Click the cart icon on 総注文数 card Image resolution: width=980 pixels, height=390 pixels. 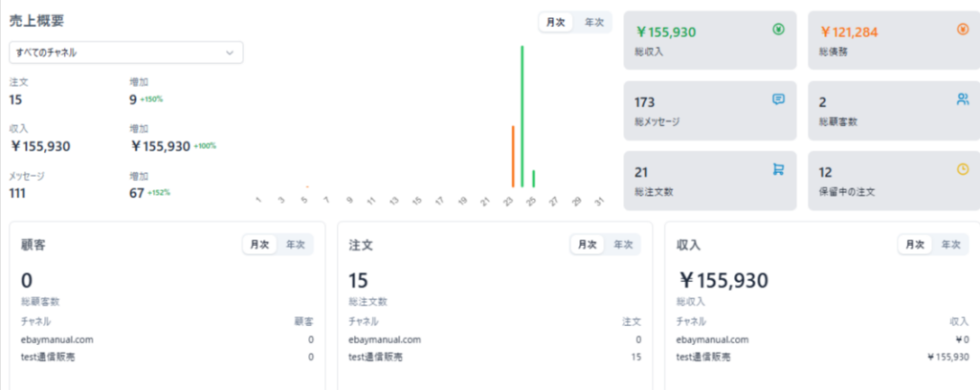(x=778, y=169)
